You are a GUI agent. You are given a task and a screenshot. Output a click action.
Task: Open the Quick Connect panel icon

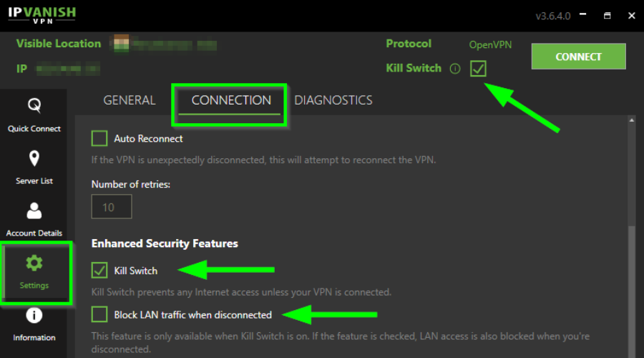pos(34,106)
